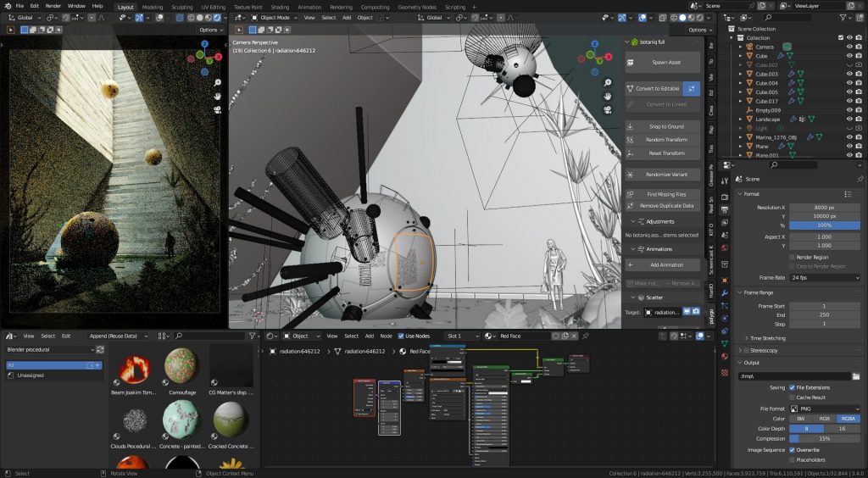This screenshot has height=478, width=868.
Task: Click the Tool properties tab icon
Action: click(x=725, y=181)
